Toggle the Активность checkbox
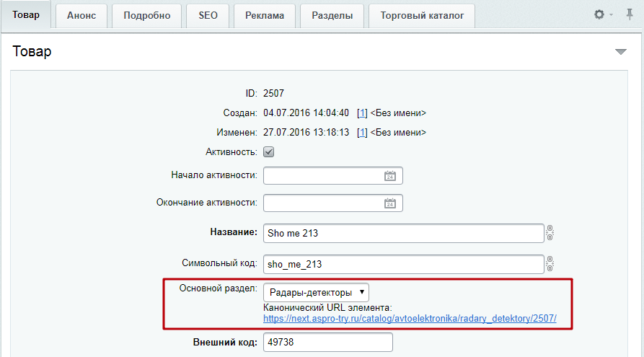 [269, 152]
